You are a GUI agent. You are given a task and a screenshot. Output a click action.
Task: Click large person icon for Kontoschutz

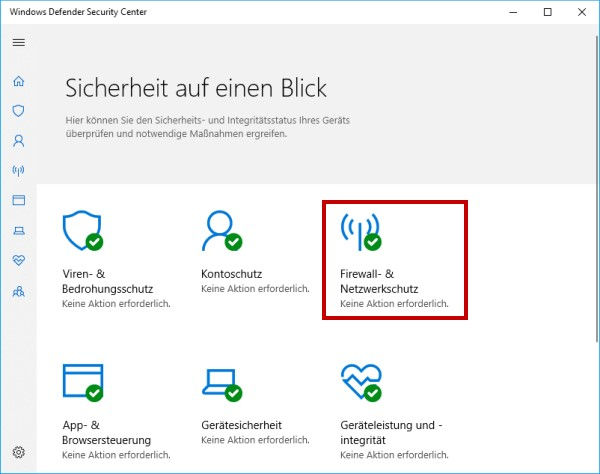(222, 230)
